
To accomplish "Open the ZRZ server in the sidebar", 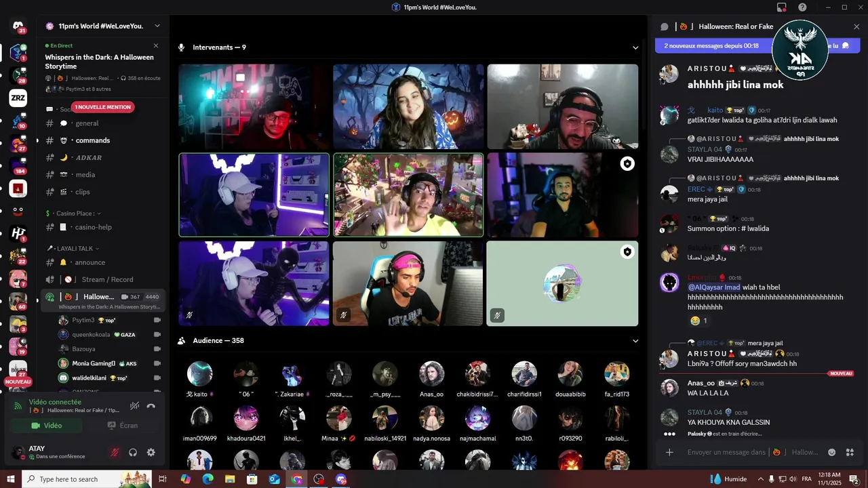I will tap(18, 98).
